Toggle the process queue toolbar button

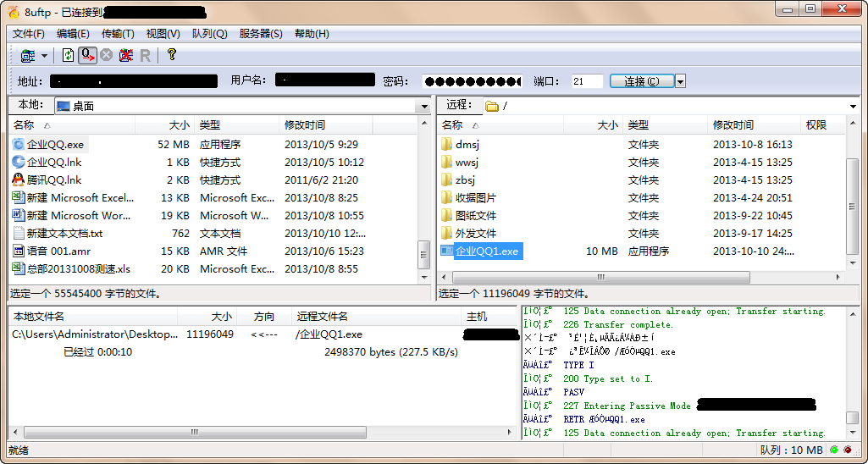[x=87, y=56]
